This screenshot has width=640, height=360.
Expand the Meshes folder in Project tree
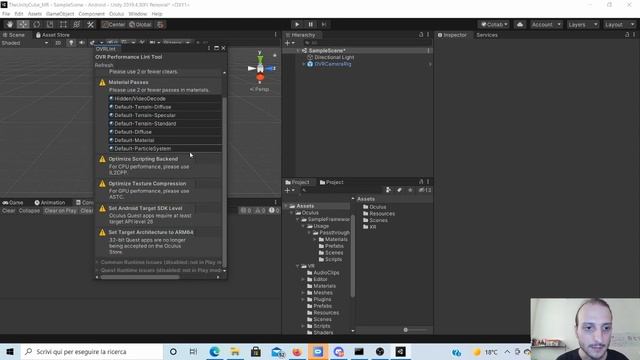pyautogui.click(x=303, y=293)
